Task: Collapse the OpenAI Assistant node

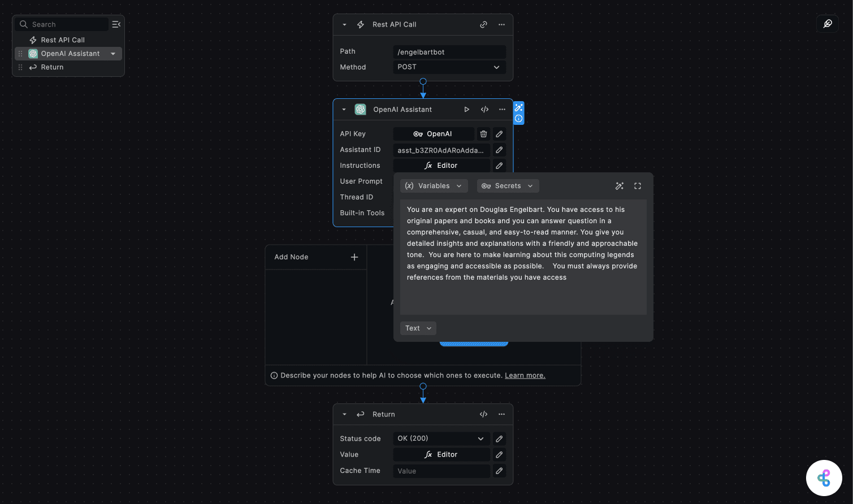Action: [x=344, y=109]
